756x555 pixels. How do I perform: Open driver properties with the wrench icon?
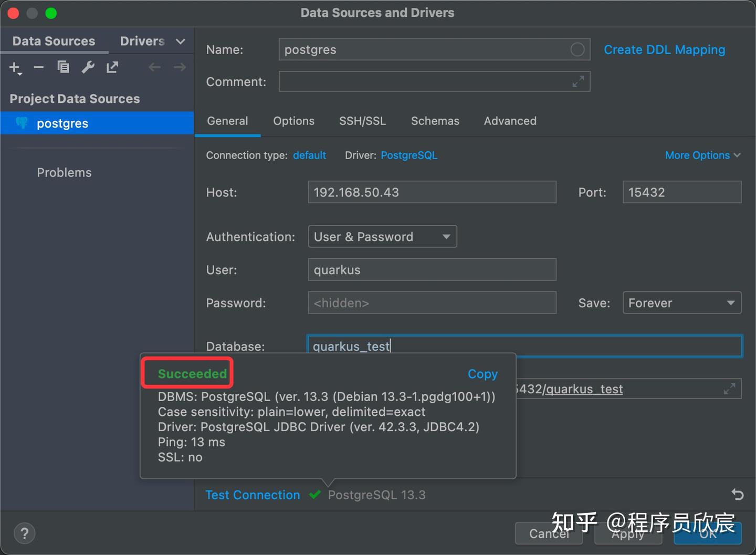tap(87, 67)
